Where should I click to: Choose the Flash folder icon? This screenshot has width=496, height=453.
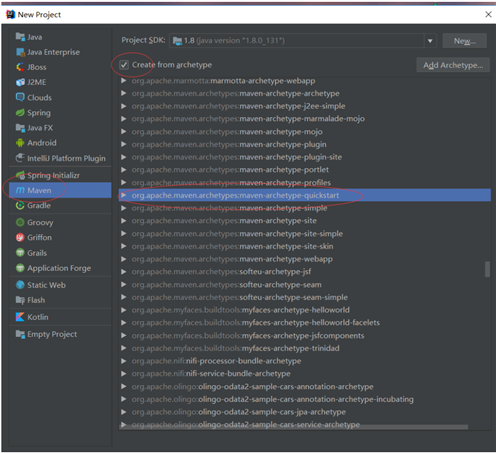(20, 300)
